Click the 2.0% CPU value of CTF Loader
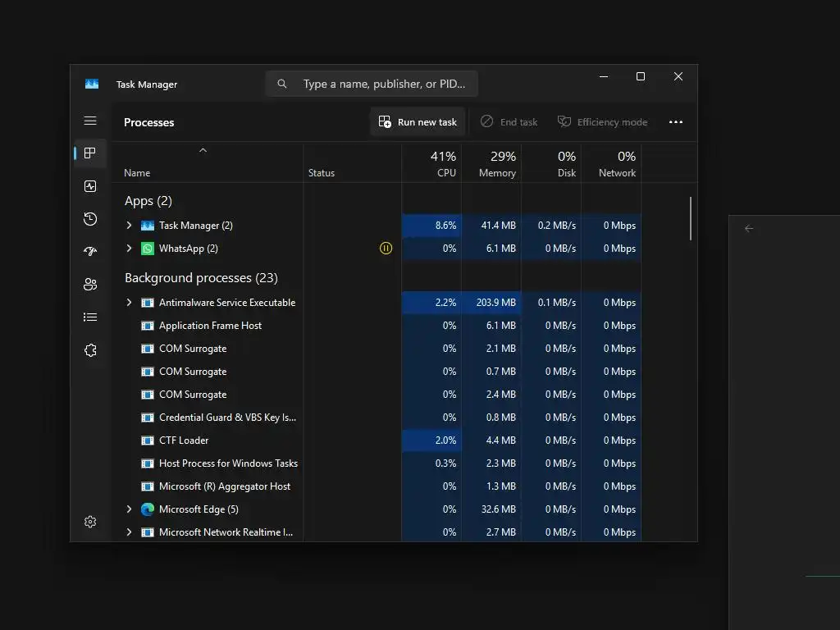 [x=431, y=441]
